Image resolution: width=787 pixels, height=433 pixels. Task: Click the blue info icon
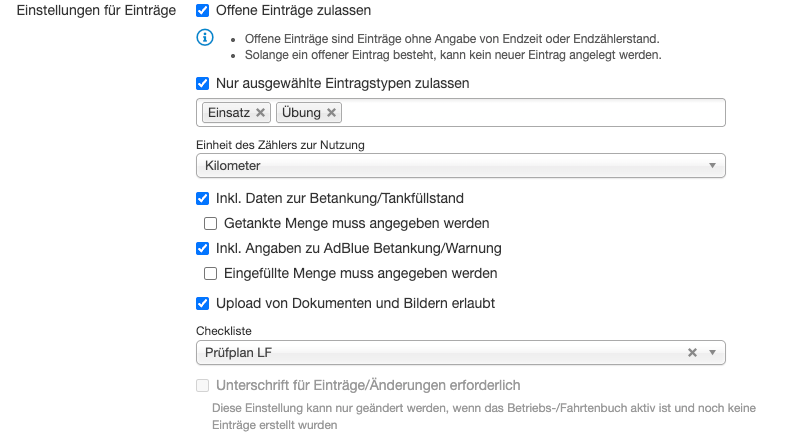[205, 38]
